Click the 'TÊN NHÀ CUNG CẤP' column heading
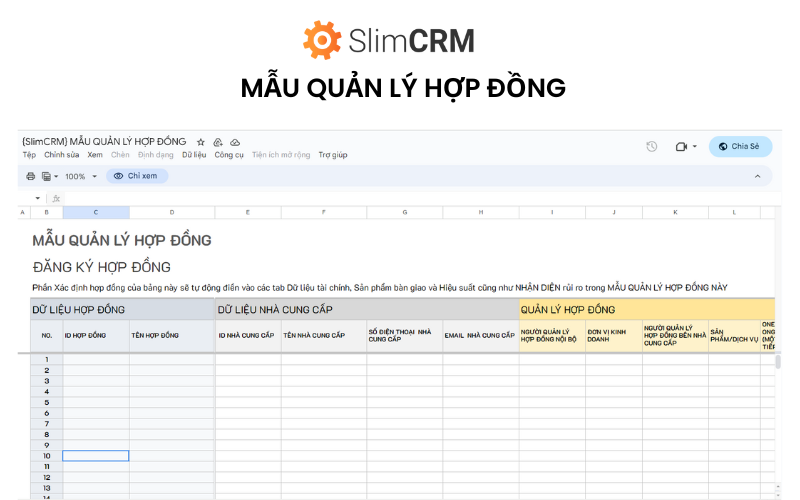The image size is (800, 500). pos(324,336)
